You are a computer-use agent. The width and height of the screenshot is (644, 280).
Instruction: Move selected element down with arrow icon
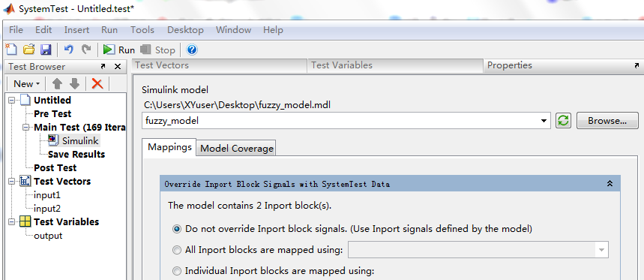(74, 84)
